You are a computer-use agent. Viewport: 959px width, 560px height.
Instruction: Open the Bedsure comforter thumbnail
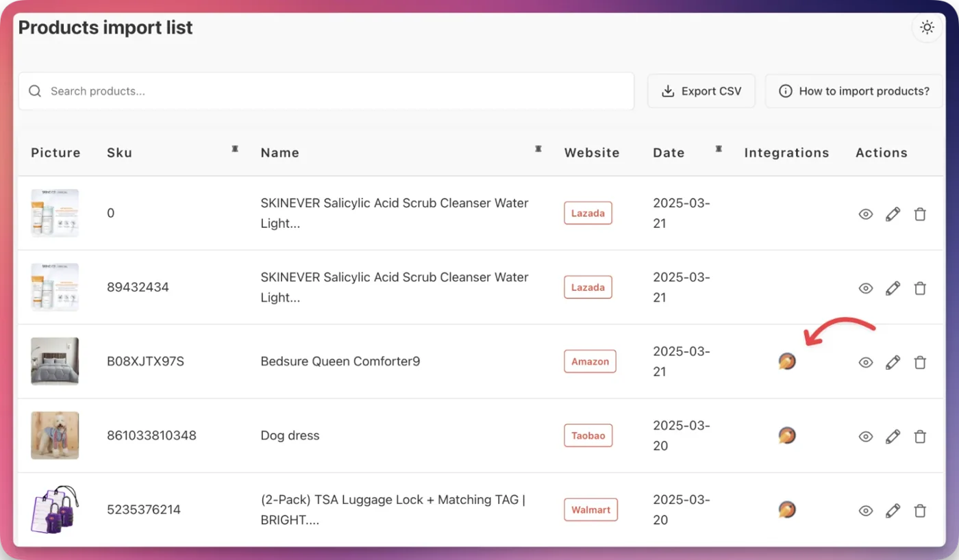[55, 361]
